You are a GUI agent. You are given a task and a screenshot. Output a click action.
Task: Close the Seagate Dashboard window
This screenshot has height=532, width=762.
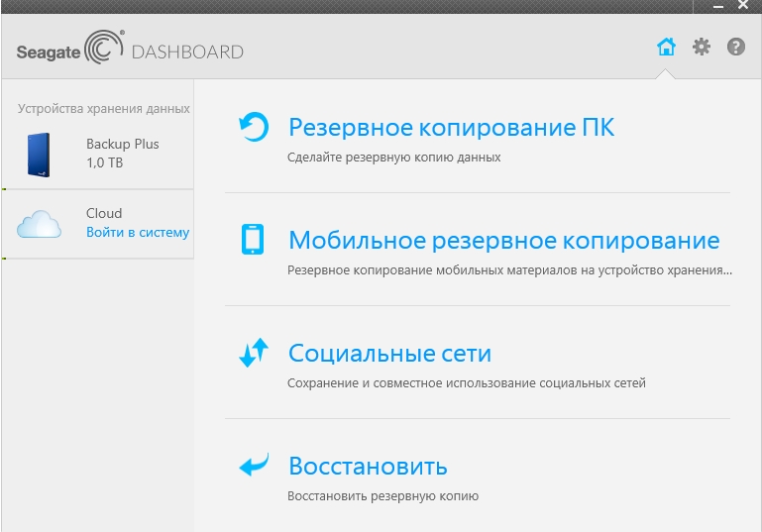(x=742, y=5)
